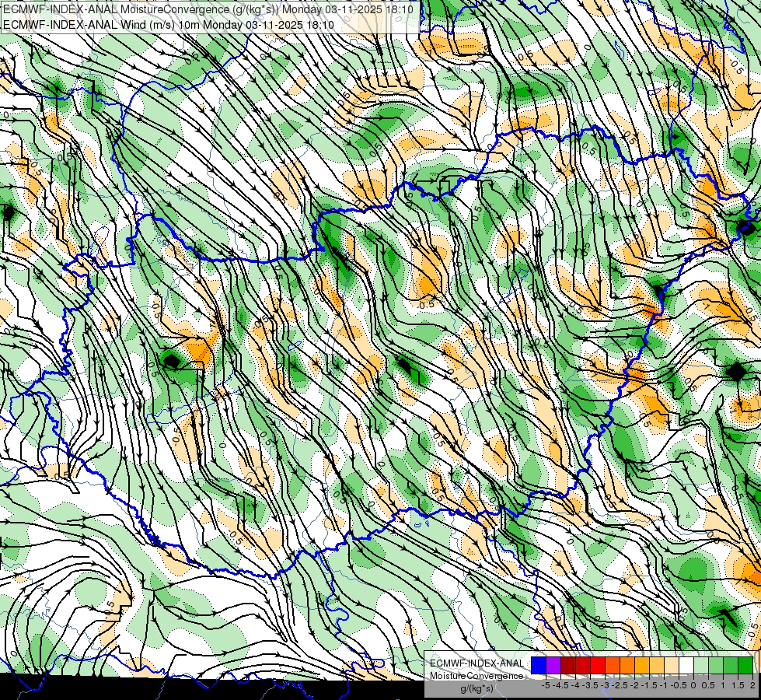Select the white legend swatch

click(x=686, y=665)
